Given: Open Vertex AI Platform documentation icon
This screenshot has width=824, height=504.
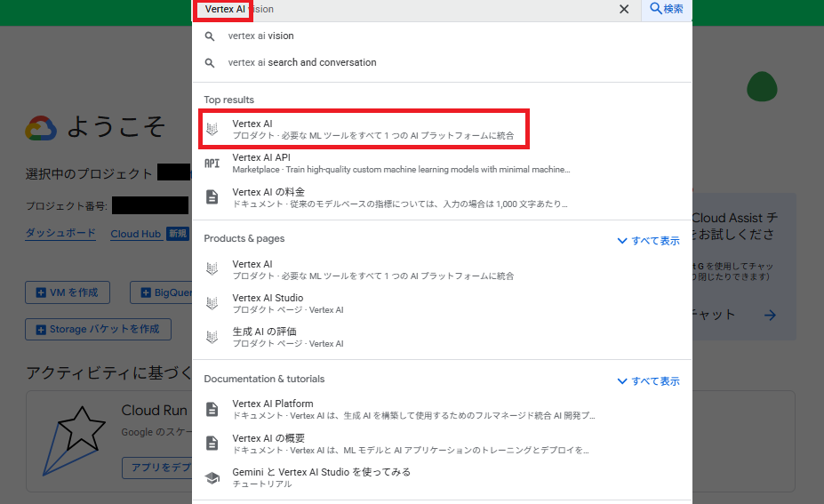Looking at the screenshot, I should tap(212, 409).
